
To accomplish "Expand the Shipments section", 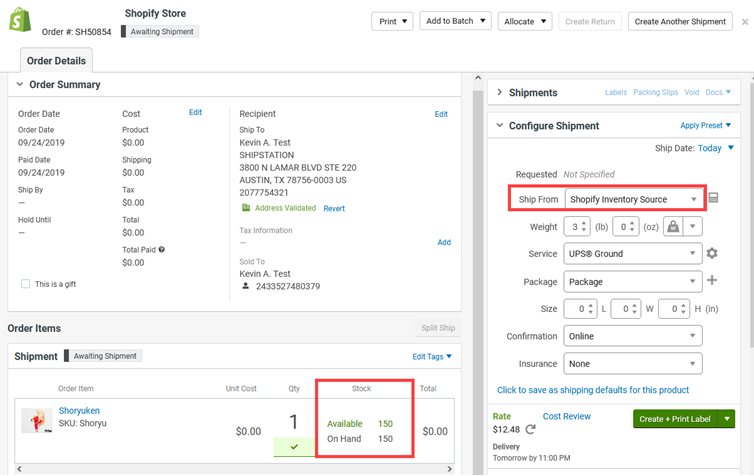I will [x=499, y=92].
